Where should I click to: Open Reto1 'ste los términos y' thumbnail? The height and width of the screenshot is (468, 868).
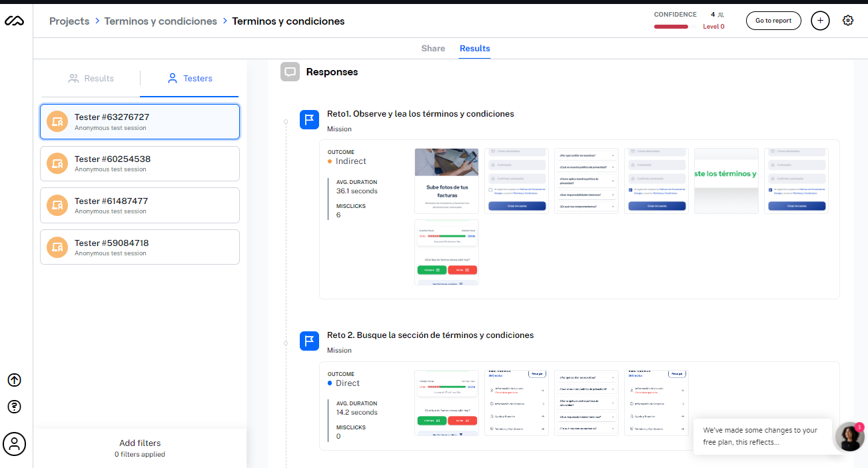click(726, 181)
